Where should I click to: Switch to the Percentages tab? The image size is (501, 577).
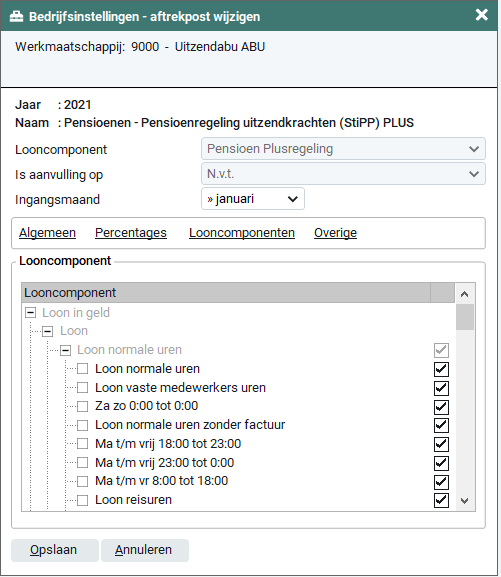(x=131, y=233)
